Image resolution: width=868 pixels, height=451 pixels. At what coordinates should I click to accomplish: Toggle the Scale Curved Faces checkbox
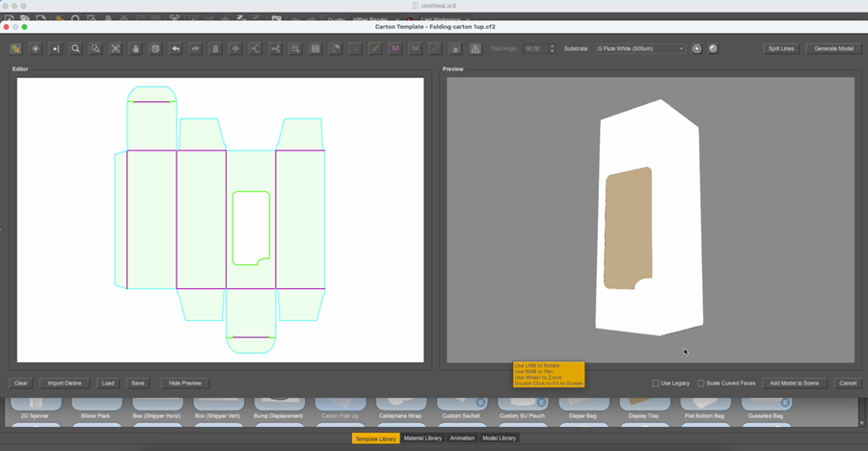pyautogui.click(x=701, y=383)
